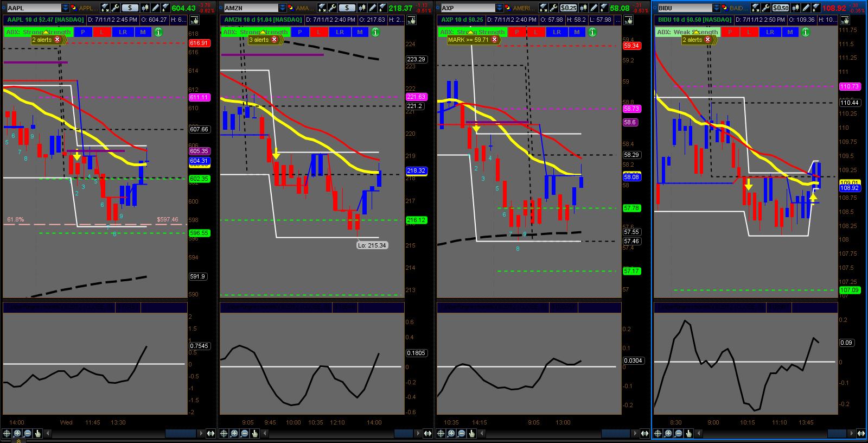Toggle the LR button on AAPL chart

(123, 32)
